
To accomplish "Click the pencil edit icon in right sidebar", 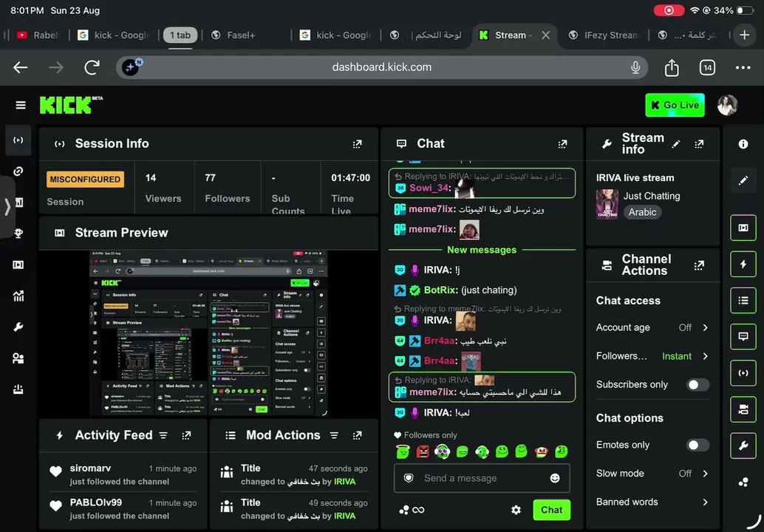I will [743, 180].
